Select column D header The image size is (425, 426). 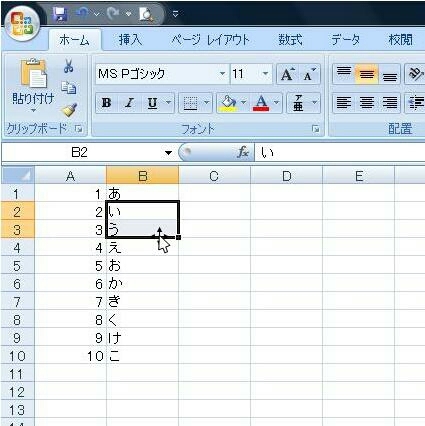pyautogui.click(x=287, y=176)
